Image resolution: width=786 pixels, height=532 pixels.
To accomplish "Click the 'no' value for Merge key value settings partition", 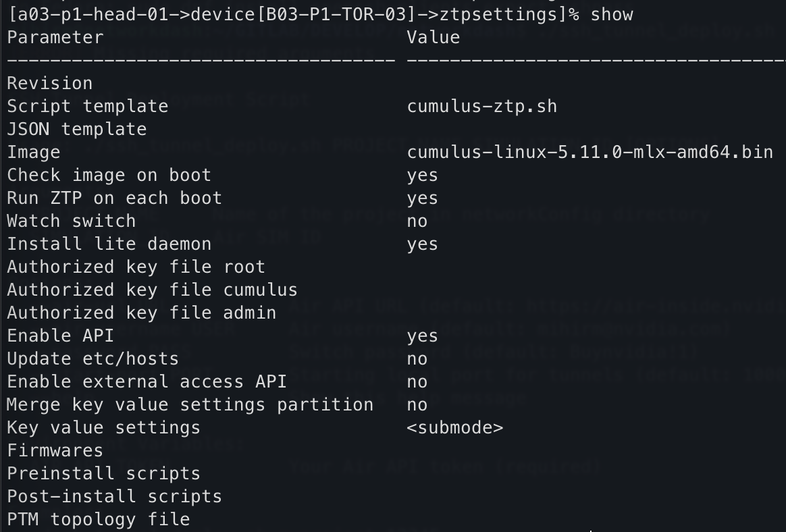I will click(417, 404).
